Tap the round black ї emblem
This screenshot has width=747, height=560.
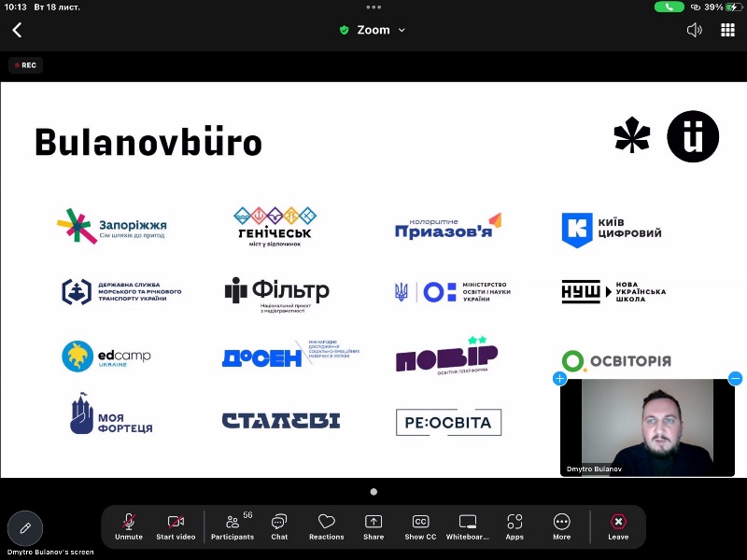tap(693, 136)
